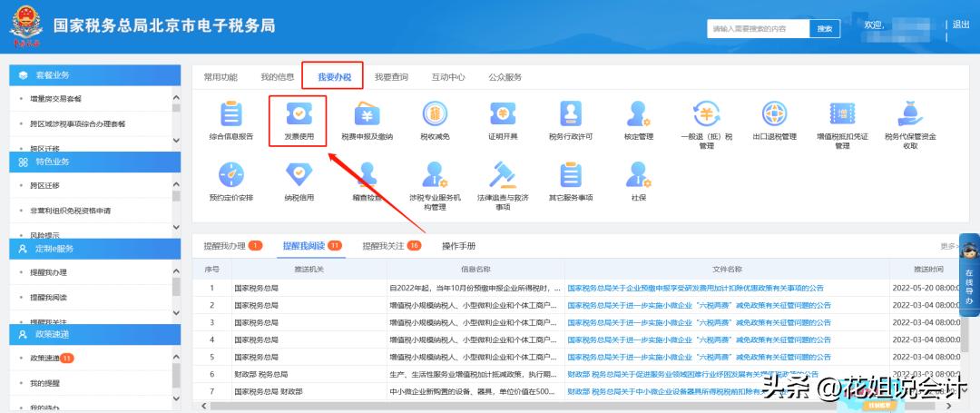Click the 特色业务 sidebar header icon
The height and width of the screenshot is (413, 980).
pyautogui.click(x=23, y=162)
